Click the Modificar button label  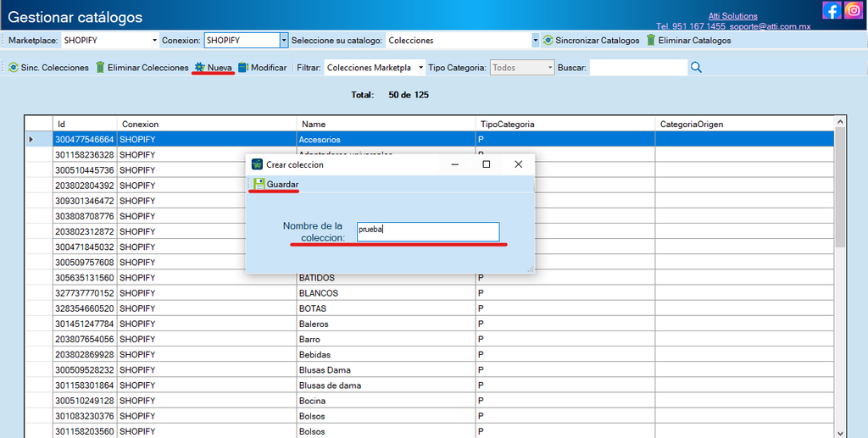click(x=269, y=68)
